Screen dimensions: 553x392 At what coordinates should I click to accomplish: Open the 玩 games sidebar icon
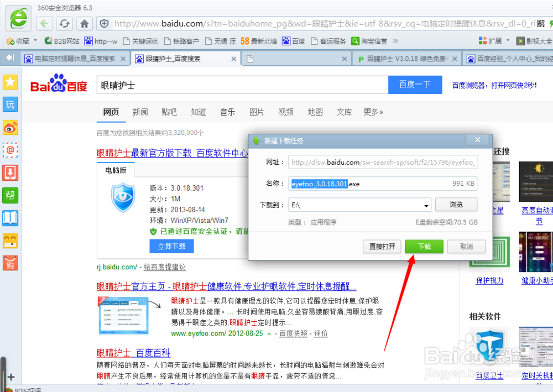click(x=10, y=104)
